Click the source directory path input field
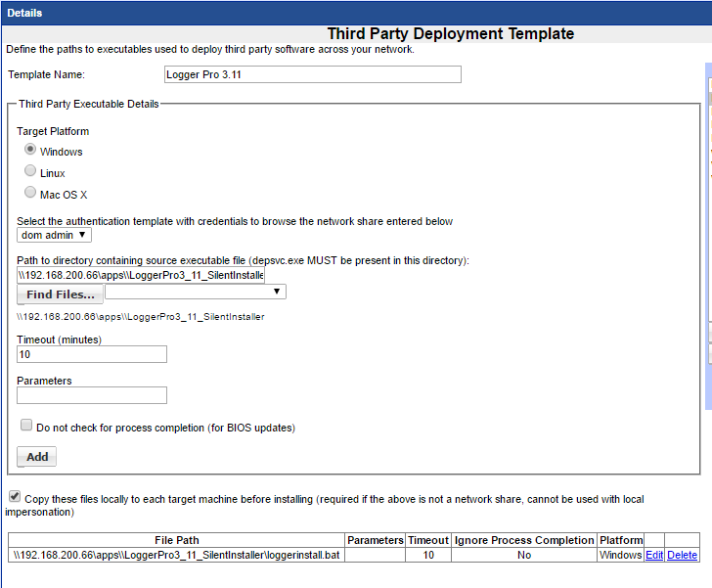The image size is (712, 588). (x=140, y=275)
